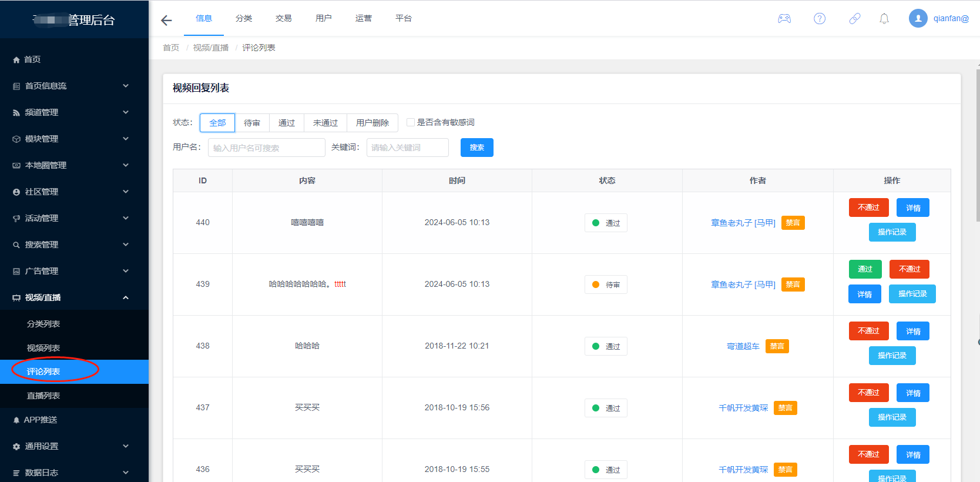980x482 pixels.
Task: Open 详情 for comment ID 438
Action: tap(913, 331)
